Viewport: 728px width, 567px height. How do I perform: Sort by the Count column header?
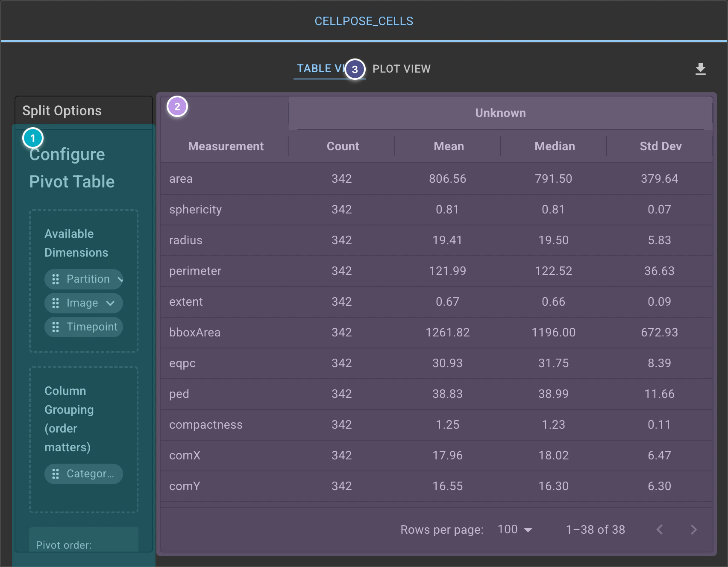pyautogui.click(x=343, y=146)
